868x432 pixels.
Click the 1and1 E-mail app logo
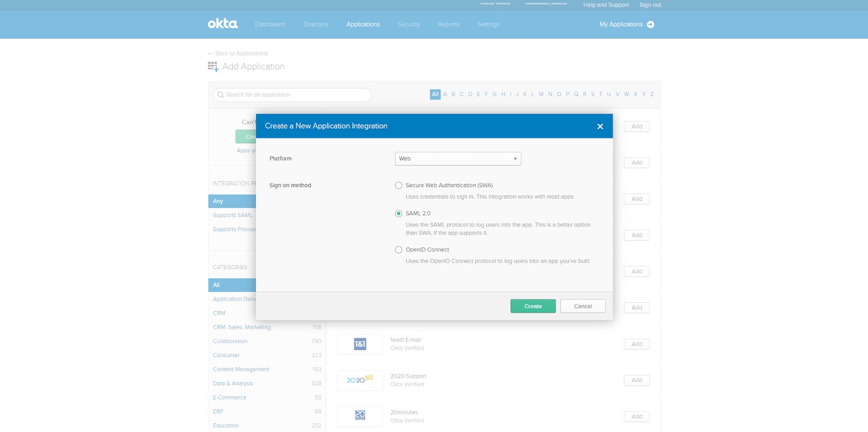360,344
